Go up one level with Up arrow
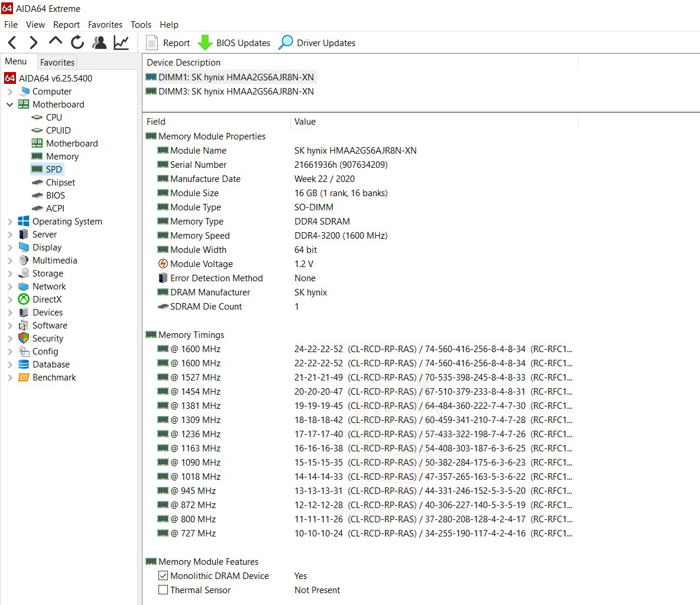The height and width of the screenshot is (605, 700). [56, 41]
